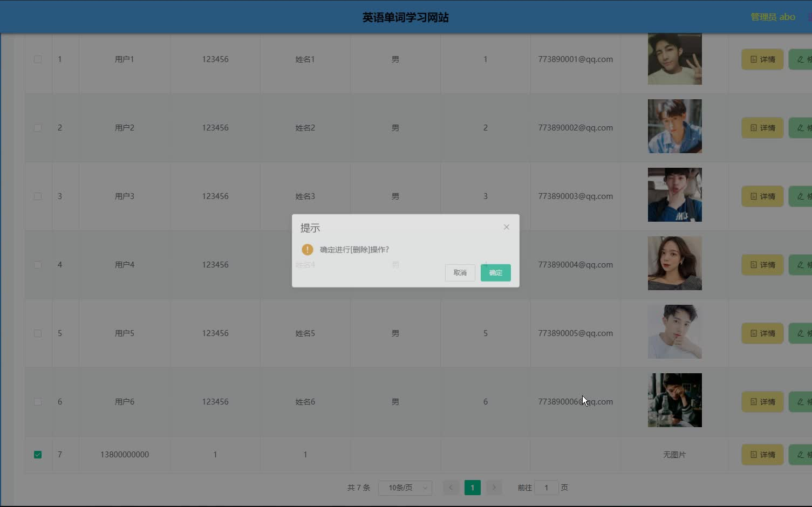Click the 前往 page number input field

pyautogui.click(x=546, y=487)
